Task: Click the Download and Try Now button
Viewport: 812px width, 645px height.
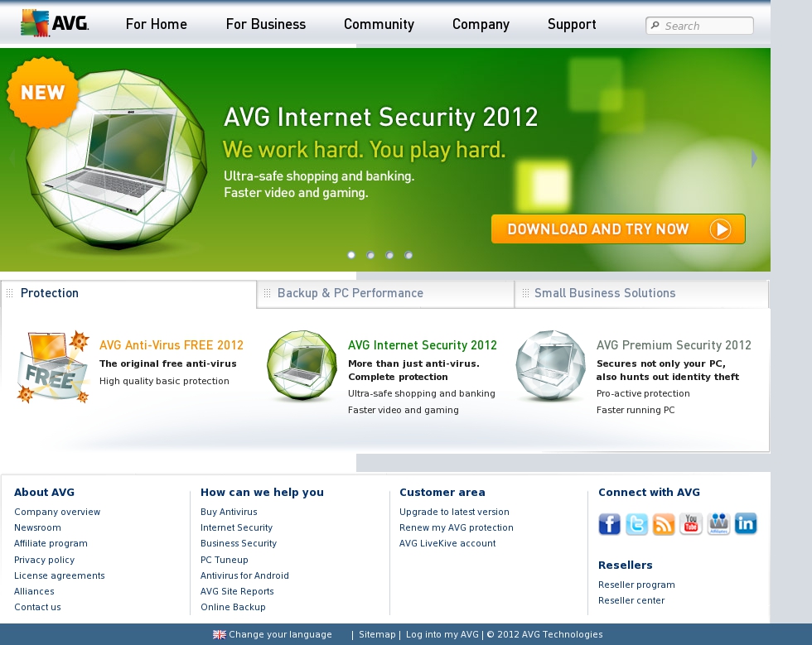Action: tap(618, 229)
